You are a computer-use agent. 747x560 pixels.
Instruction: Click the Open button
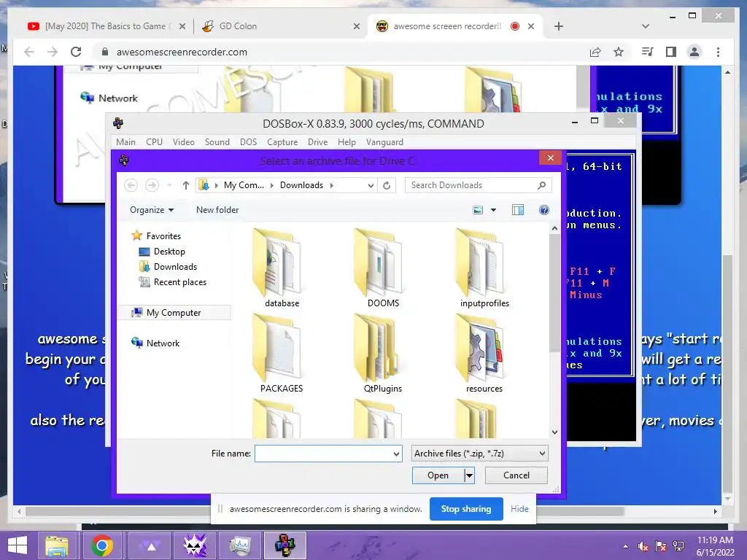[x=438, y=475]
